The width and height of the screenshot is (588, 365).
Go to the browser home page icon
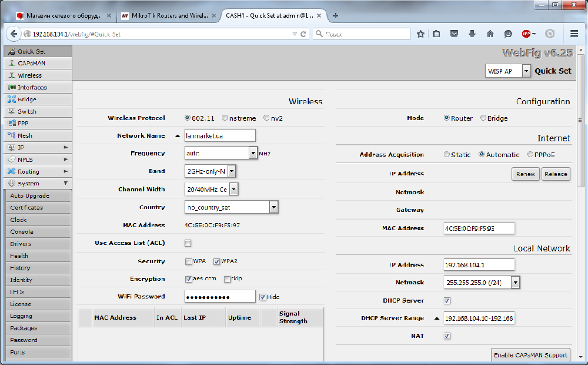(x=490, y=34)
